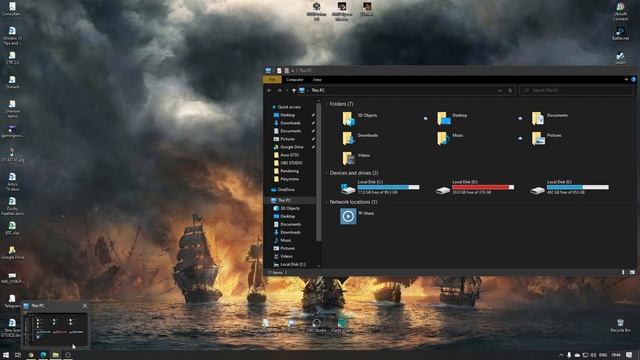Collapse the Devices and drives (3) group

[x=327, y=173]
